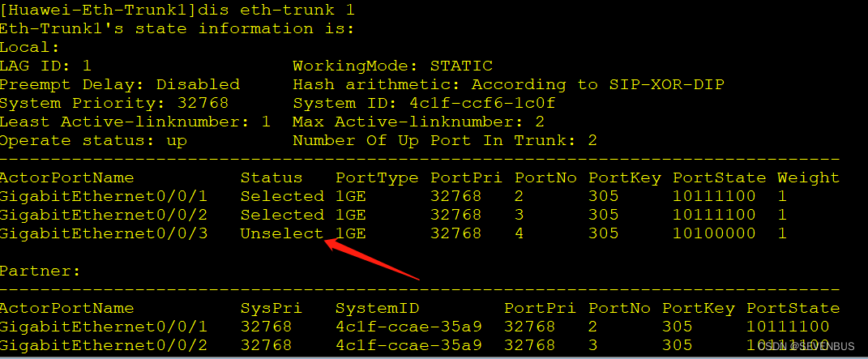Click Local PortKey header

click(624, 177)
